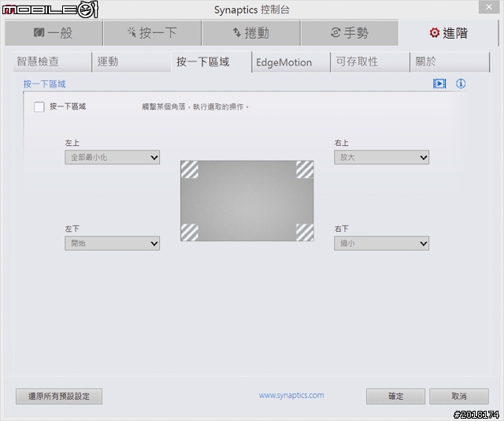504x421 pixels.
Task: Switch to the 按一下 main tab
Action: point(152,33)
